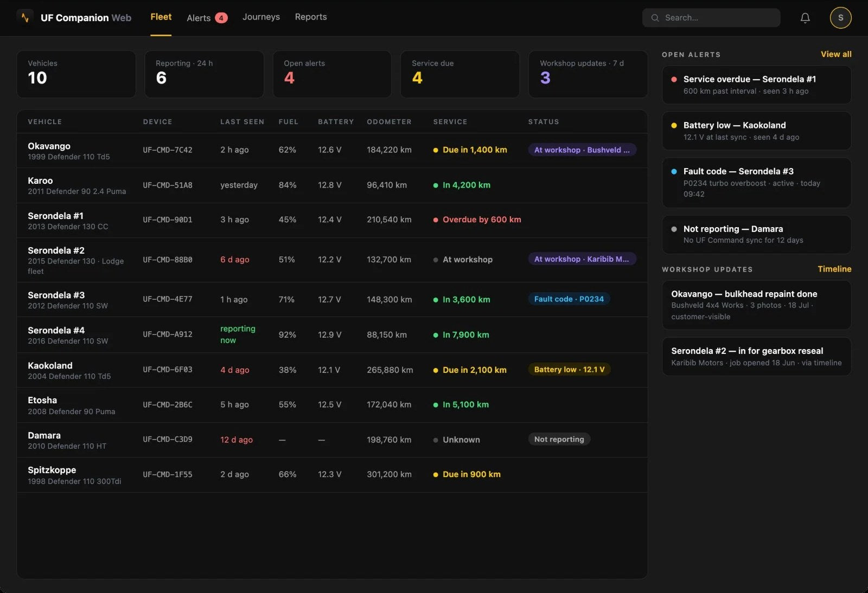Open the user profile avatar

pyautogui.click(x=840, y=18)
